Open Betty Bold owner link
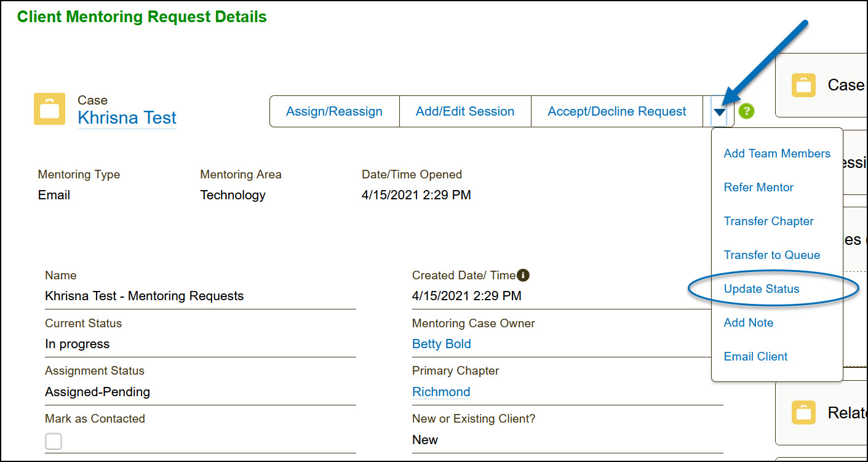868x462 pixels. pos(441,344)
